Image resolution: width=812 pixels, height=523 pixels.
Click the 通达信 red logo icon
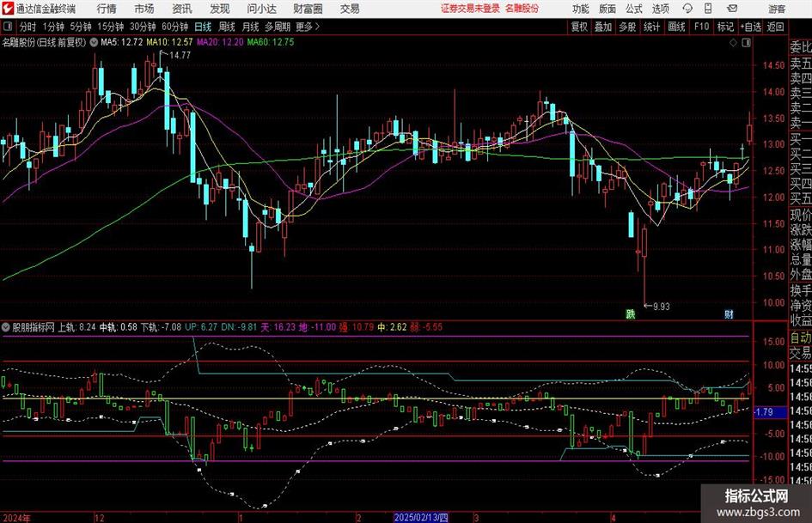tap(8, 9)
